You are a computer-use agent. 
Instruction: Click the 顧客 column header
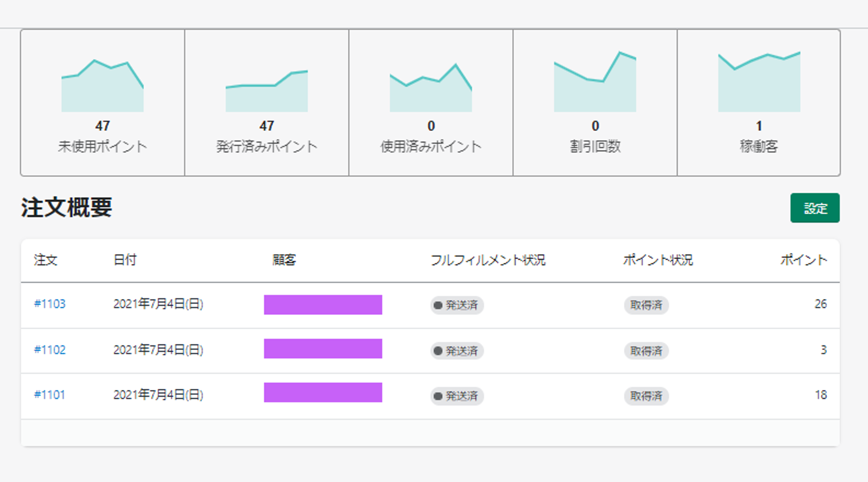tap(284, 260)
